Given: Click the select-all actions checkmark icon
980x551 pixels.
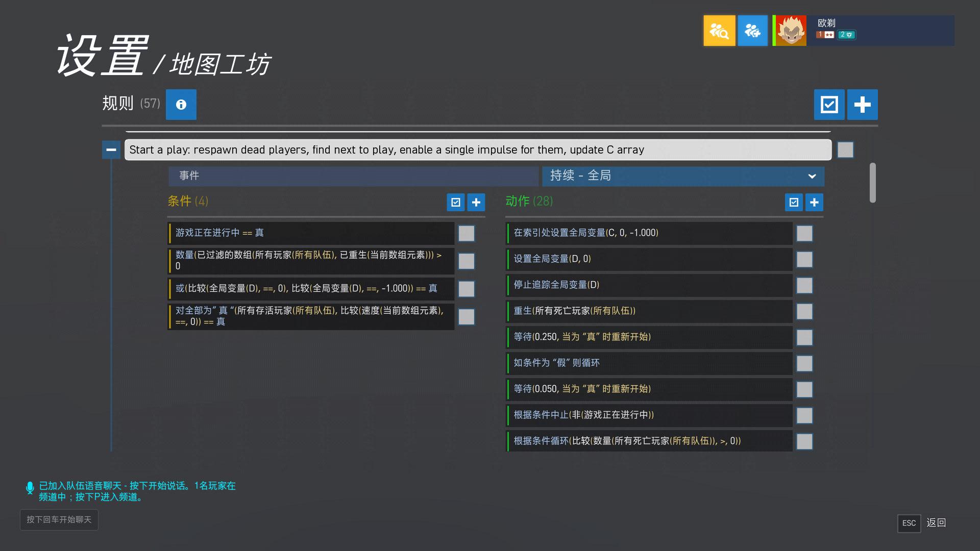Looking at the screenshot, I should (794, 203).
